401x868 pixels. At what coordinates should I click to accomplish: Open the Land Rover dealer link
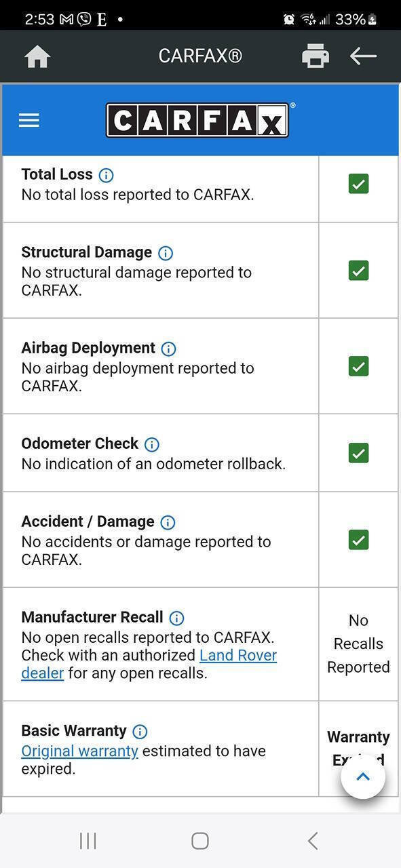click(x=149, y=665)
